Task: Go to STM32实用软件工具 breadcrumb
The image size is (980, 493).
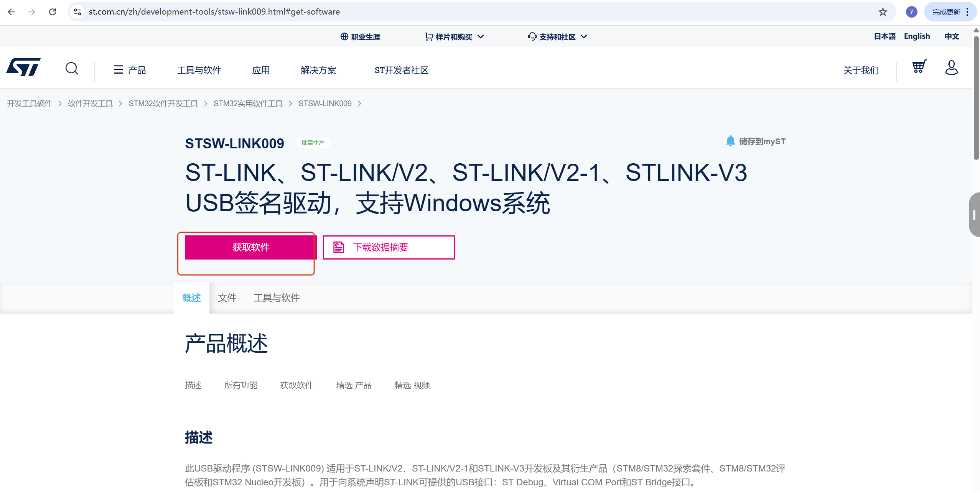Action: pyautogui.click(x=248, y=104)
